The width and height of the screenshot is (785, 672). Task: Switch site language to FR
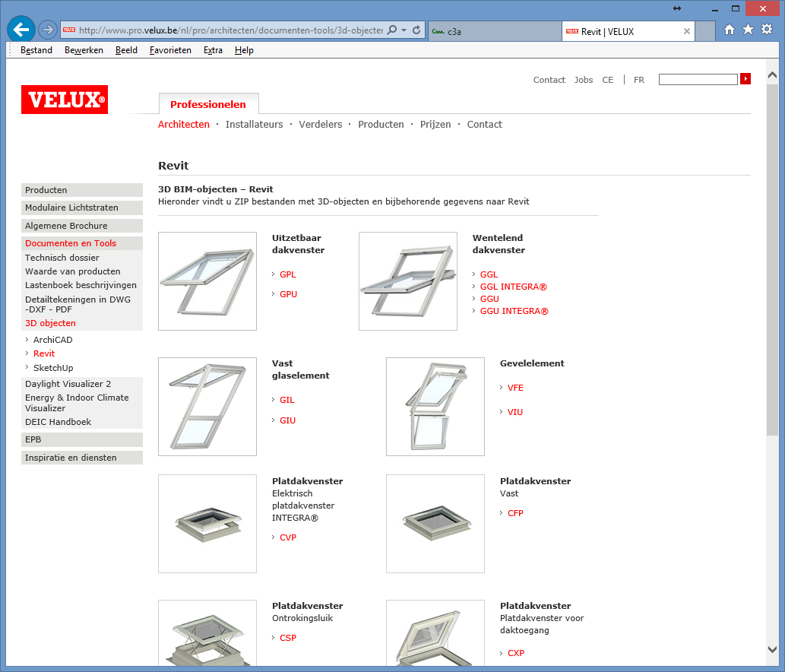(x=639, y=80)
